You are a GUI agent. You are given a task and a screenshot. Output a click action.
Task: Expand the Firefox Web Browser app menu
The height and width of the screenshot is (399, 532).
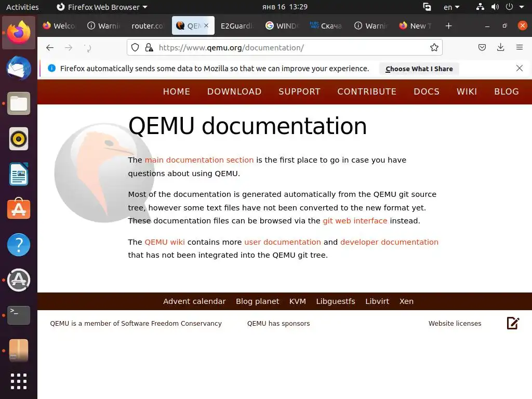pos(102,7)
